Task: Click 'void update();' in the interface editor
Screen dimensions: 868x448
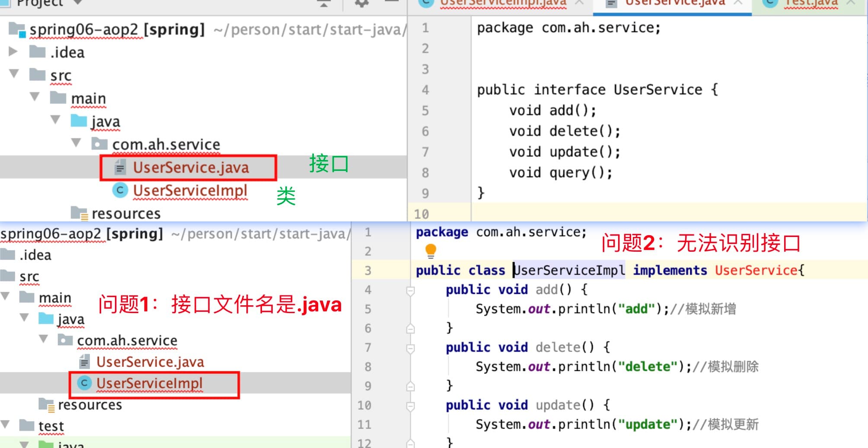Action: point(565,152)
